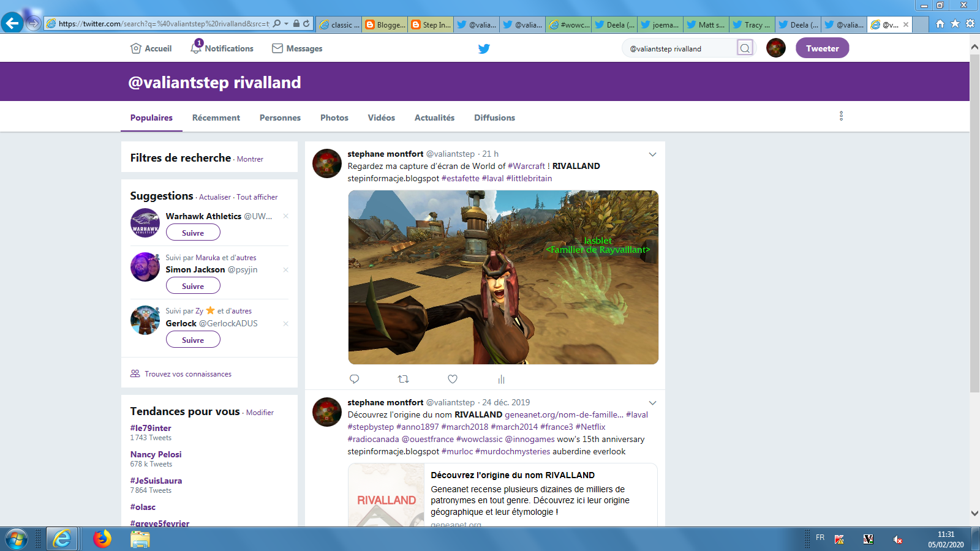Image resolution: width=980 pixels, height=551 pixels.
Task: Open File Explorer from the taskbar
Action: click(140, 539)
